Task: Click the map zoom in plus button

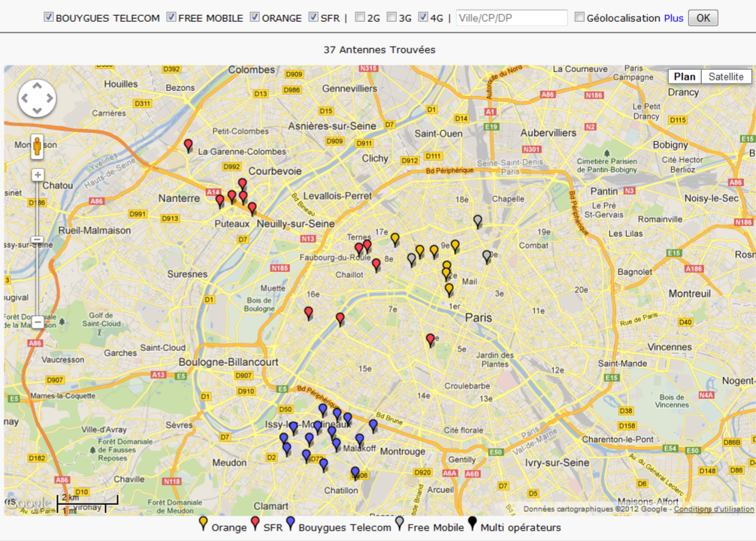Action: click(x=38, y=175)
